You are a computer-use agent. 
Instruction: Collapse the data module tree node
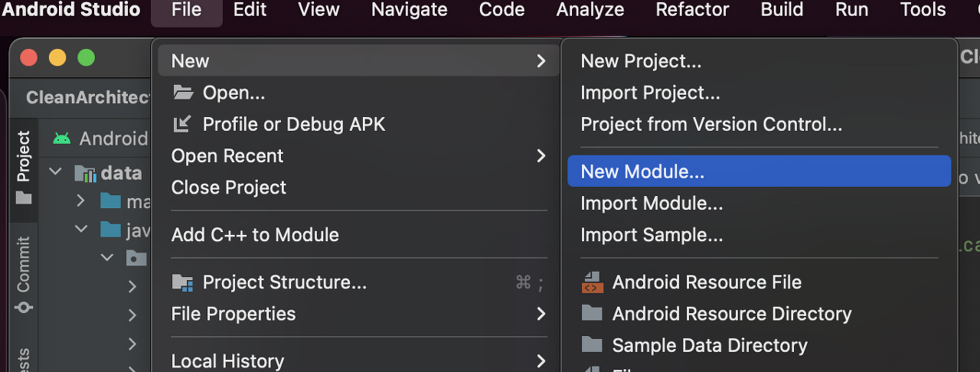pyautogui.click(x=55, y=172)
